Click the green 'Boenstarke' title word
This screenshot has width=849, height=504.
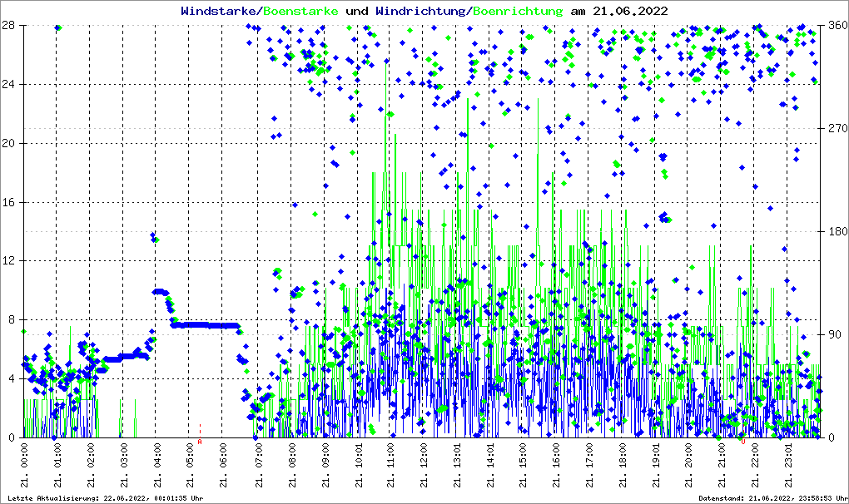tap(300, 11)
